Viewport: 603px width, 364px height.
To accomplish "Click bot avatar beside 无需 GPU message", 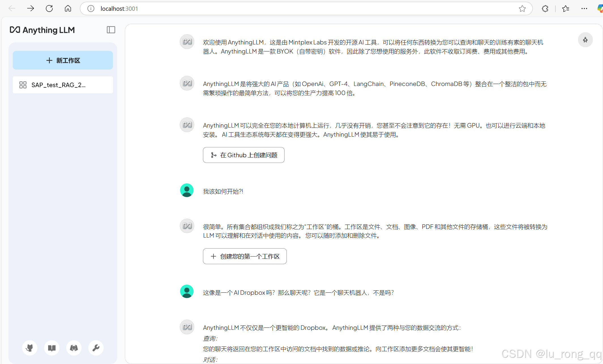I will pos(187,125).
